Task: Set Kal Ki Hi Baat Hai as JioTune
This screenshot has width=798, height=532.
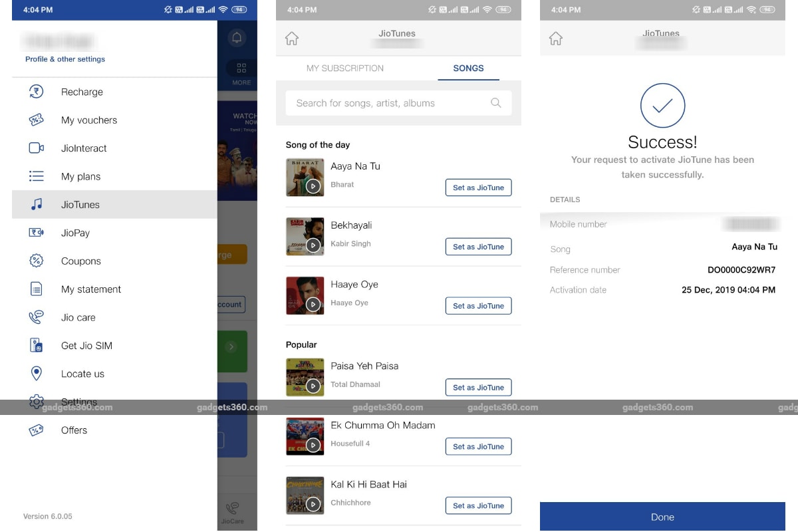Action: tap(478, 505)
